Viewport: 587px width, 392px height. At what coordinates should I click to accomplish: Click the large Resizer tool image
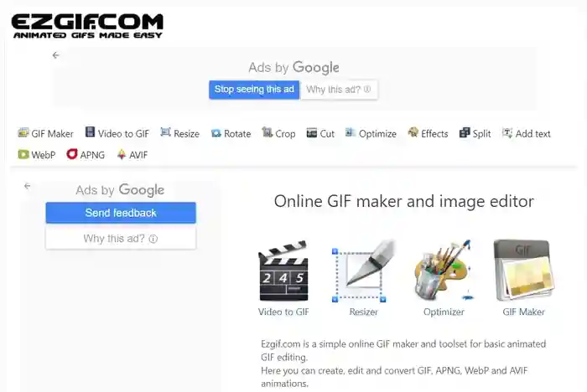363,271
